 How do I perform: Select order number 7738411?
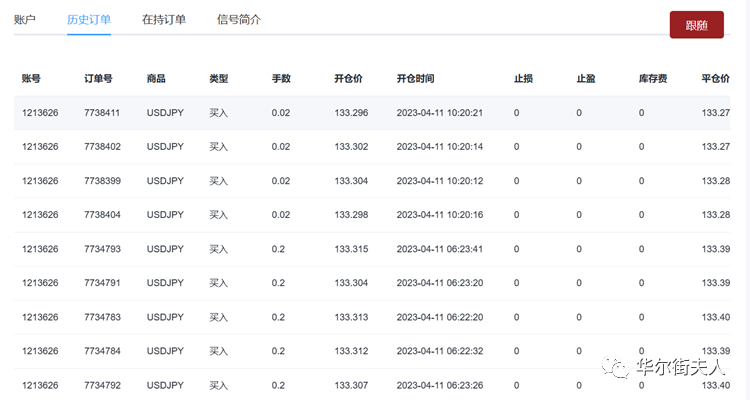pos(102,113)
